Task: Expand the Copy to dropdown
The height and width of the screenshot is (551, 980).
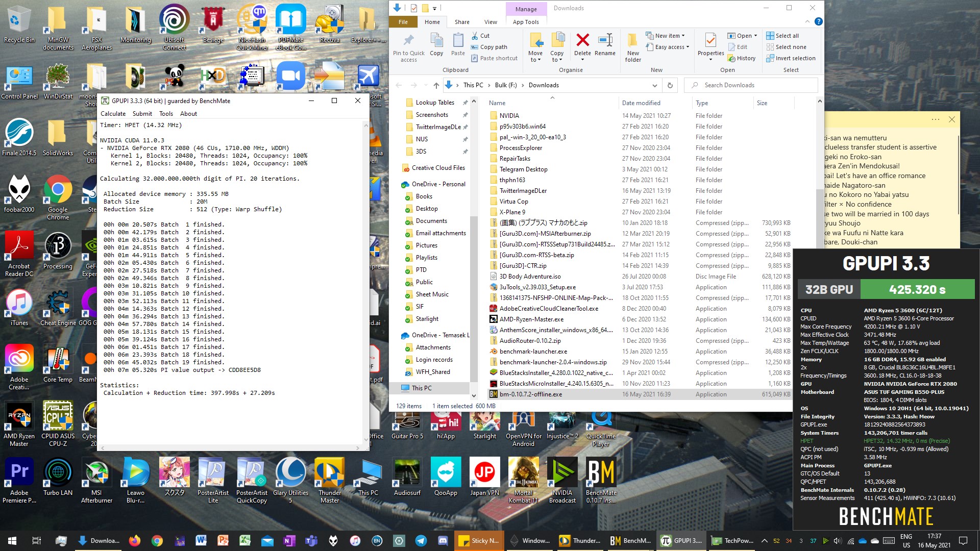Action: [557, 57]
